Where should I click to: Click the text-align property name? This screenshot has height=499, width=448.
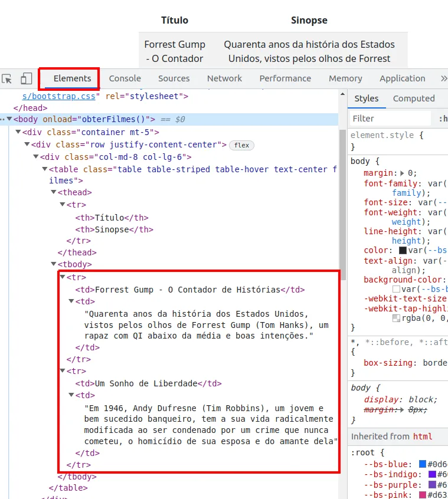(x=388, y=261)
